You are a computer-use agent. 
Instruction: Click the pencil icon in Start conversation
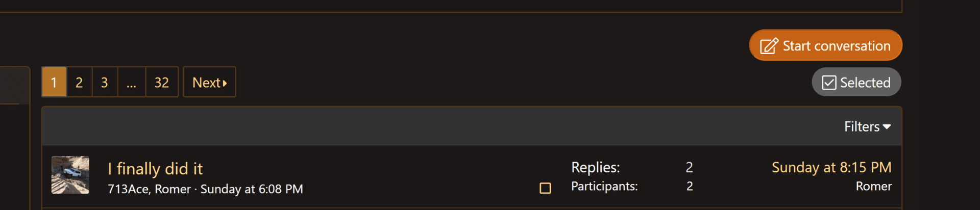pos(769,46)
